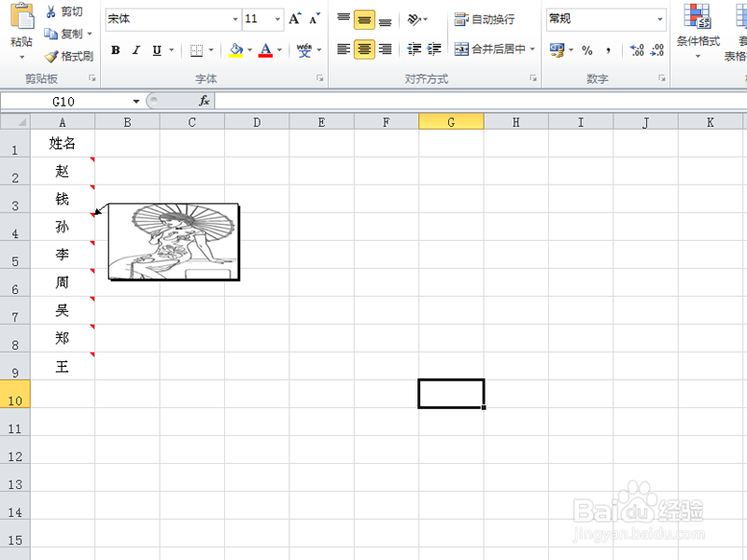The width and height of the screenshot is (747, 560).
Task: Select cell containing 周
Action: (x=63, y=283)
